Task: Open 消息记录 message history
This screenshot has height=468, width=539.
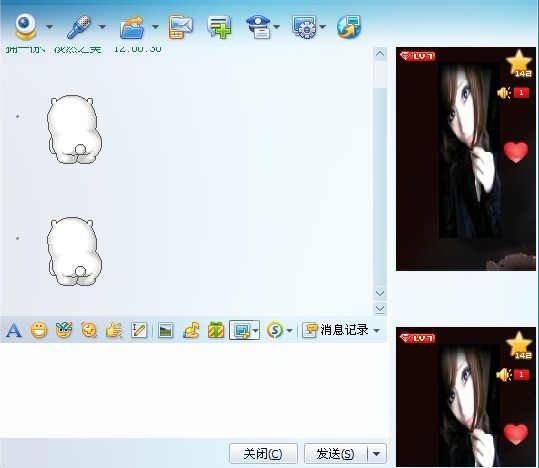Action: click(335, 330)
